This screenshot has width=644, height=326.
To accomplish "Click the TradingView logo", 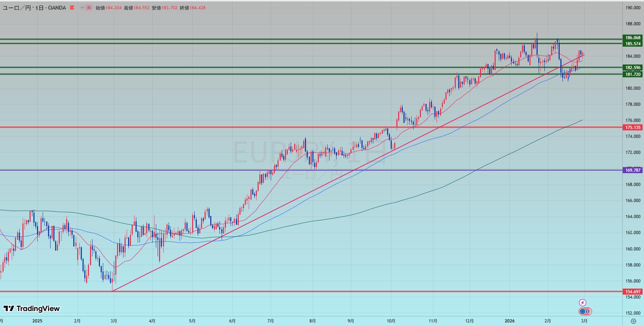I will [32, 309].
